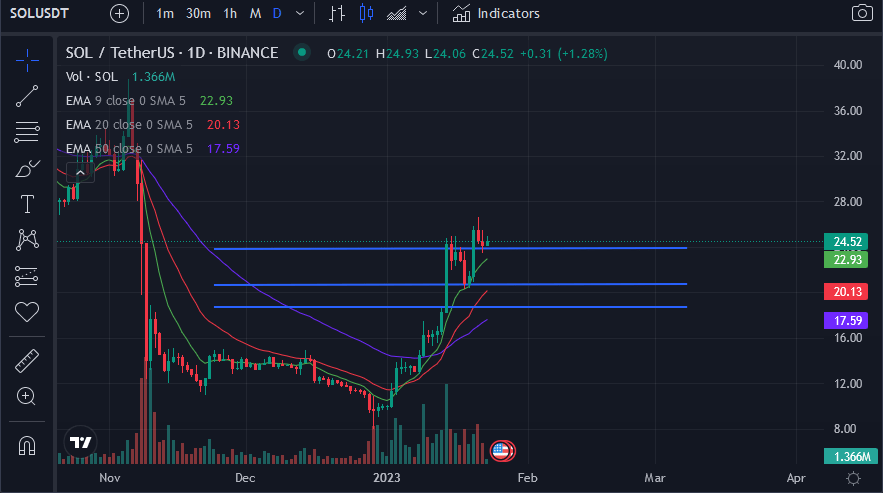Select the text annotation tool
Screen dimensions: 883x494
(27, 204)
